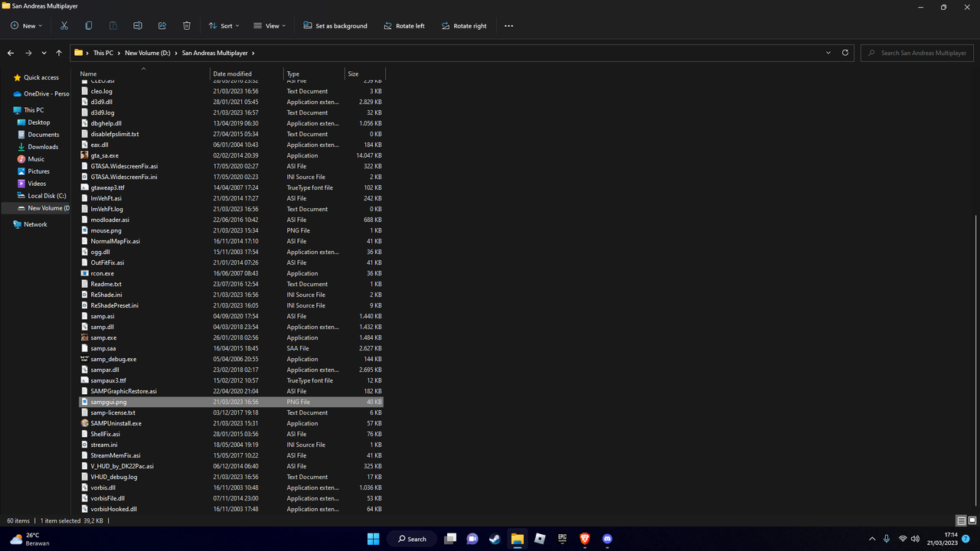
Task: Sort by the Type column header
Action: click(315, 74)
